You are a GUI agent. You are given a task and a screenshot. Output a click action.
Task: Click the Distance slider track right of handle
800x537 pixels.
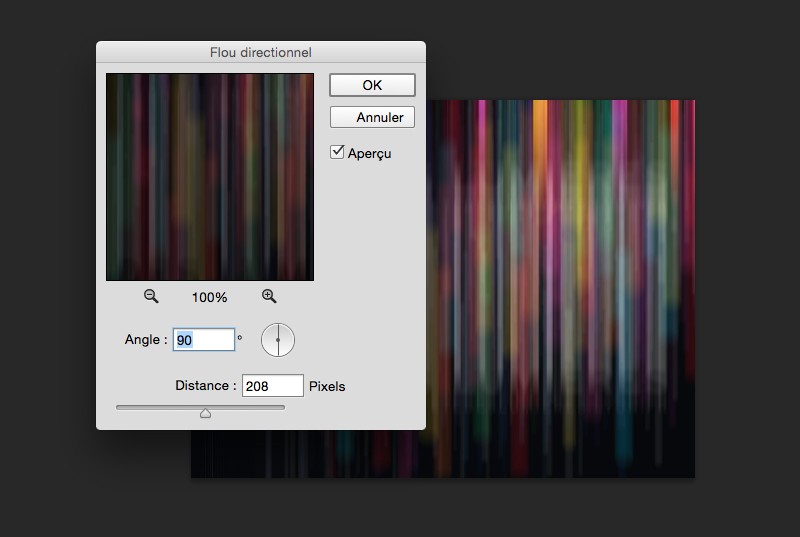click(x=250, y=407)
